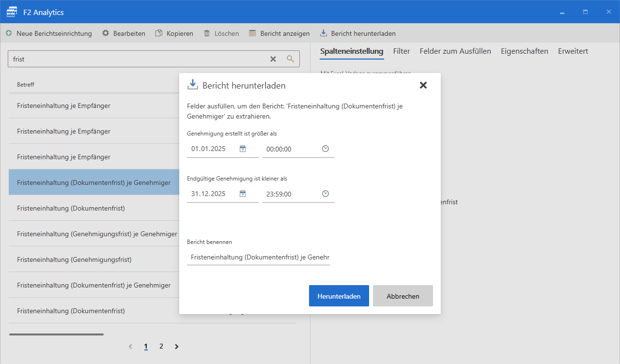
Task: Click Bericht anzeigen in the toolbar
Action: (x=279, y=33)
